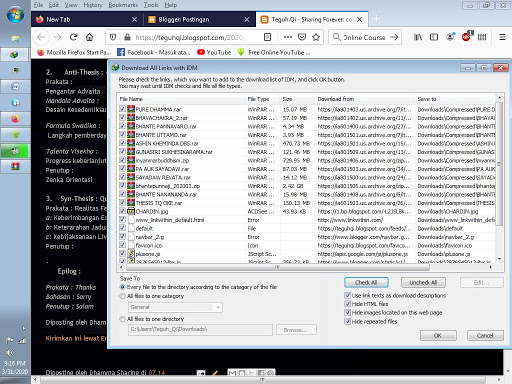512x384 pixels.
Task: Open Firefox account icon
Action: click(450, 37)
